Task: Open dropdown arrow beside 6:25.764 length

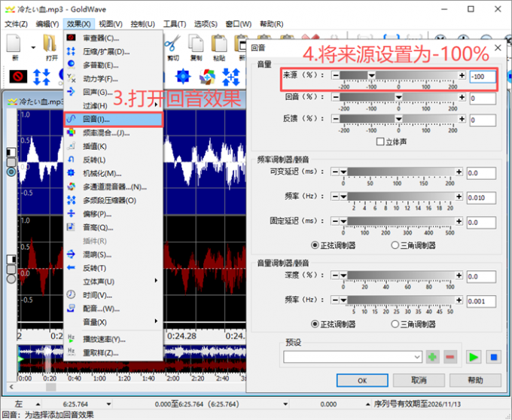Action: point(108,404)
